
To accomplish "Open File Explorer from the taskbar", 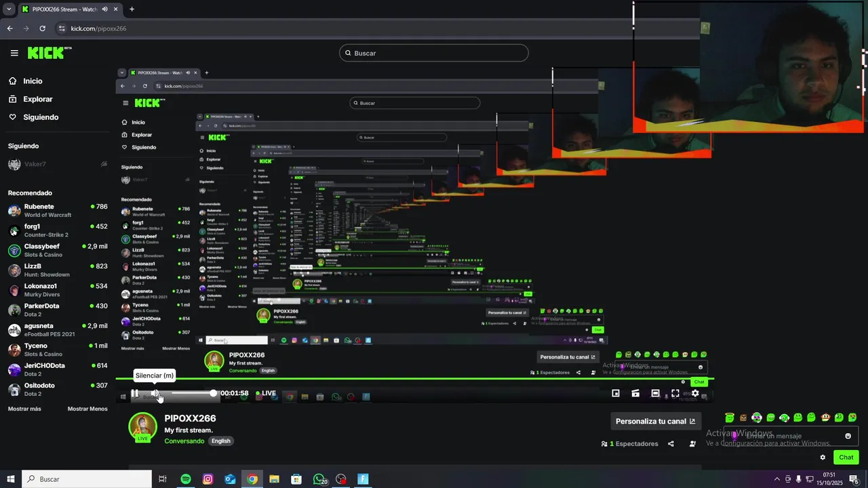I will pyautogui.click(x=274, y=479).
